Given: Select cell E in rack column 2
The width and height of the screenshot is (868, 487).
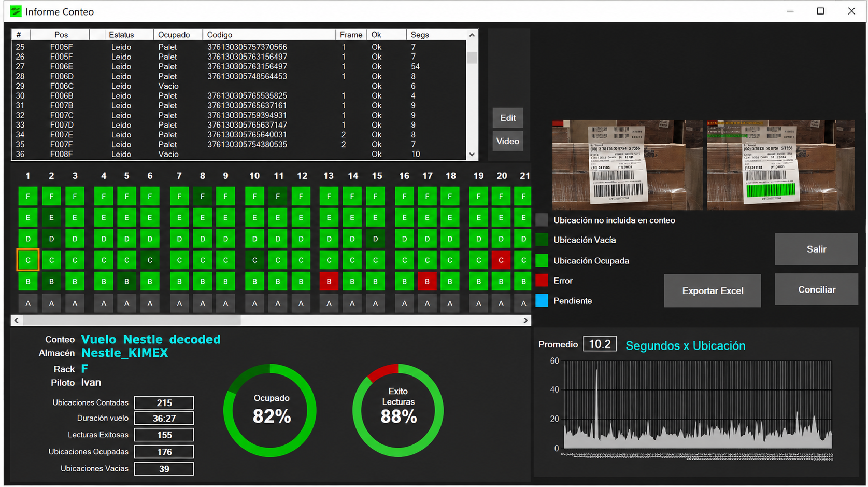Looking at the screenshot, I should click(x=51, y=217).
